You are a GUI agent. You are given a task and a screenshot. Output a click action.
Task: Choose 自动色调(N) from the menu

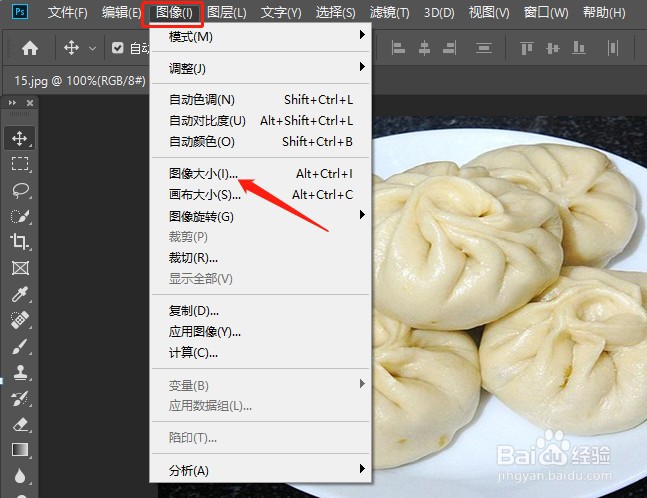(x=260, y=99)
